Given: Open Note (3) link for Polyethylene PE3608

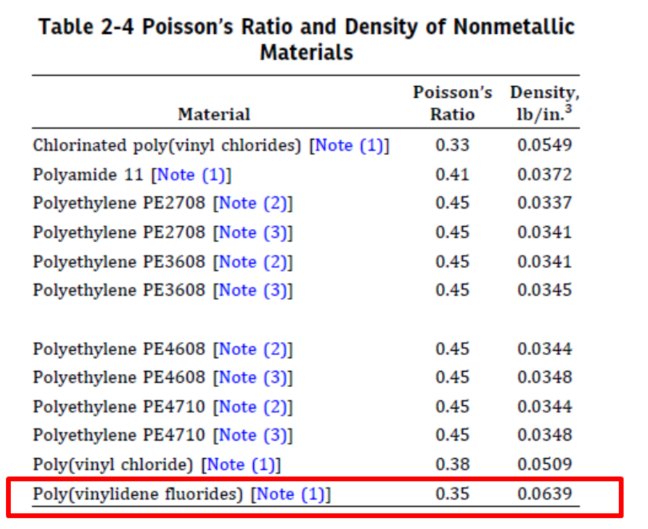Looking at the screenshot, I should [x=254, y=291].
